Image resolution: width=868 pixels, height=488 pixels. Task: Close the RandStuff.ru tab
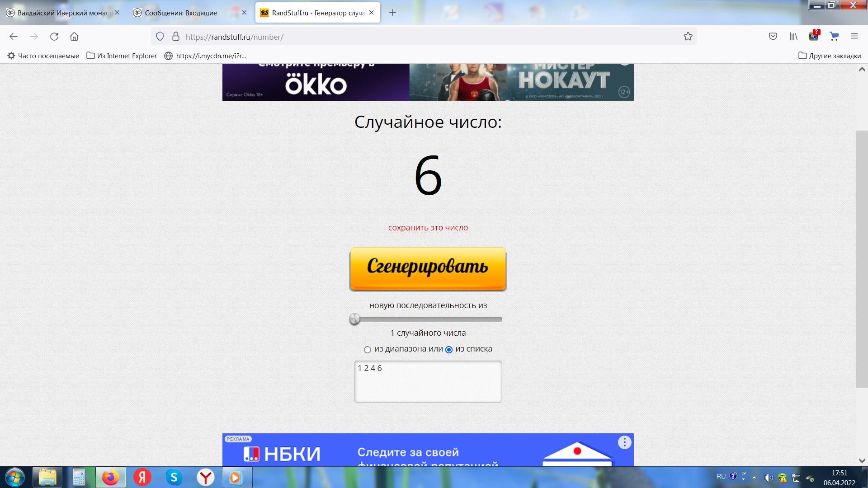point(371,13)
